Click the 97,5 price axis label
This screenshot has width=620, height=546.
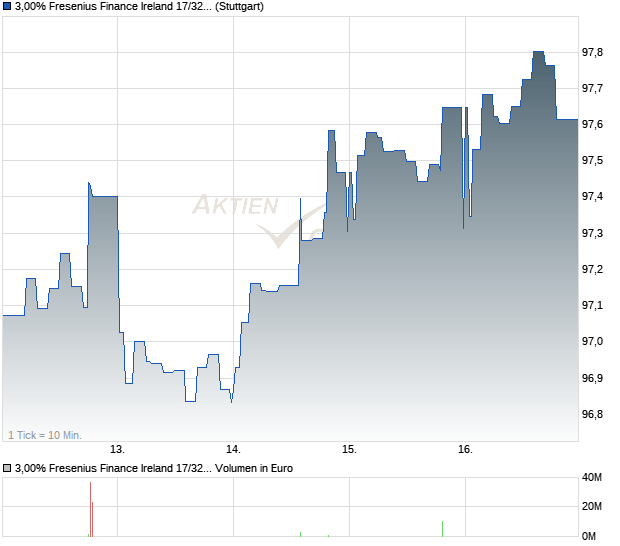click(x=592, y=160)
